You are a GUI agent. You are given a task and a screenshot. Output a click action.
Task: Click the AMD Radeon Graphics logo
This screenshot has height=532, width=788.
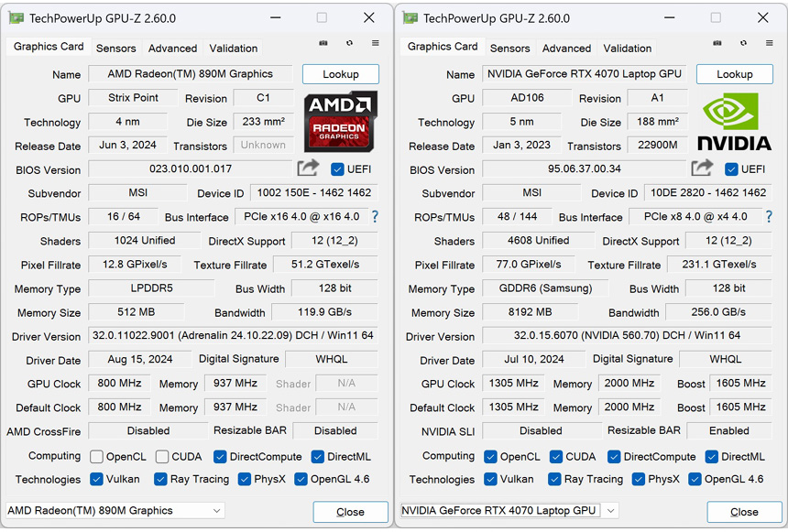(x=340, y=121)
